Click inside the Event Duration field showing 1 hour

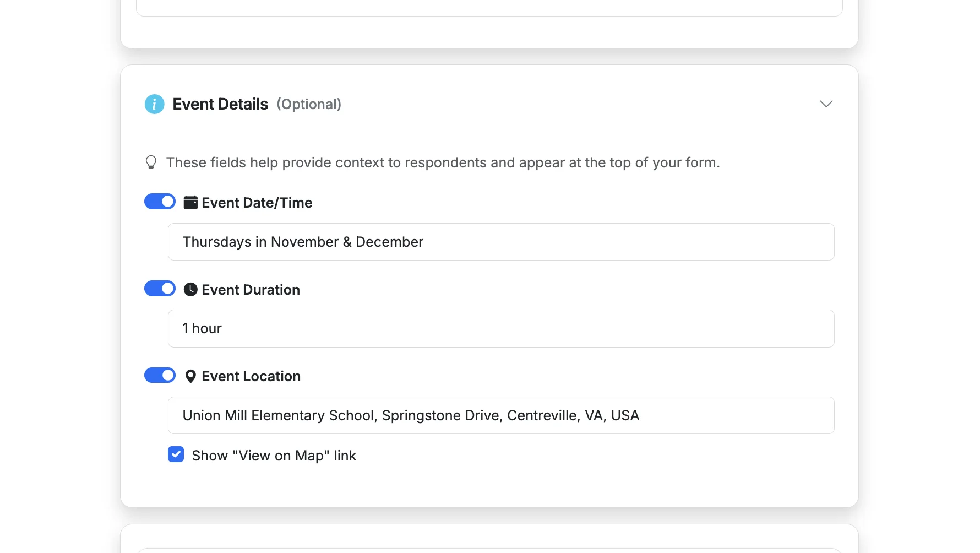(x=501, y=328)
